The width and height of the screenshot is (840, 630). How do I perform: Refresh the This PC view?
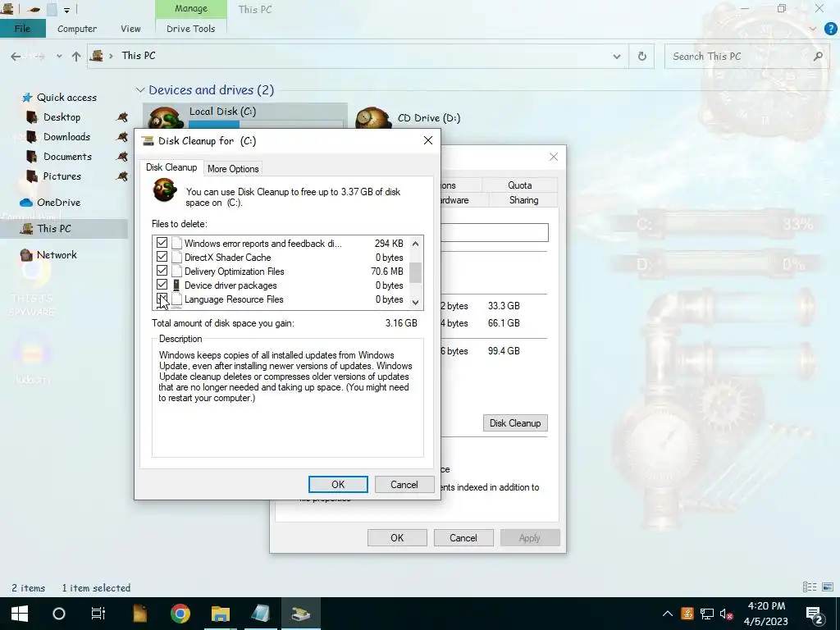[641, 56]
